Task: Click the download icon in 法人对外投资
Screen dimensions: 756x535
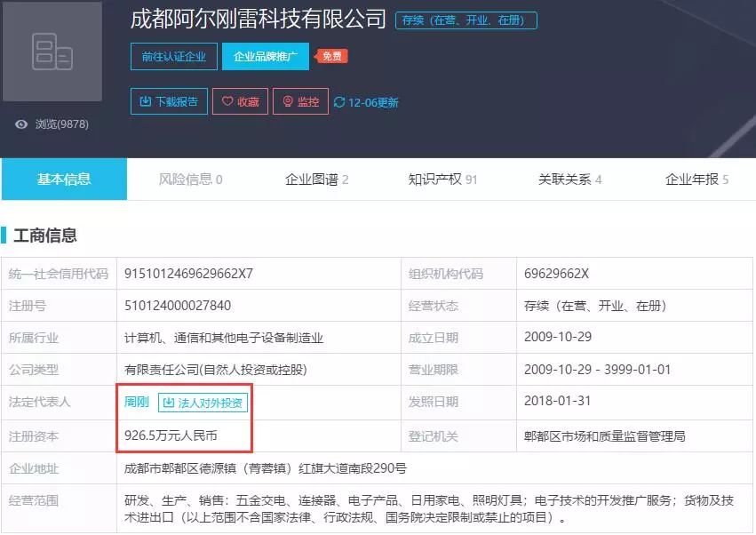Action: click(168, 403)
